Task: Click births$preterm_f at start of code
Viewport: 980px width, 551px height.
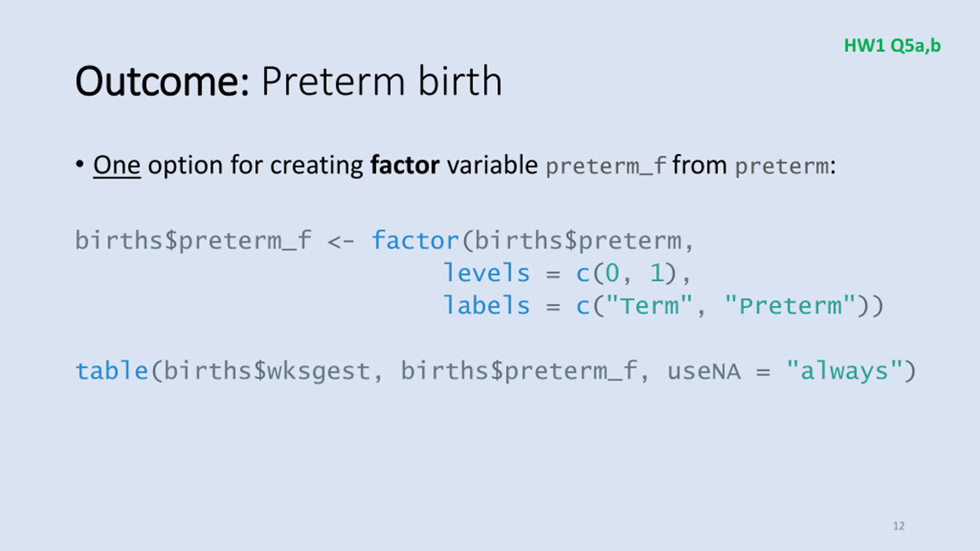Action: pos(193,241)
